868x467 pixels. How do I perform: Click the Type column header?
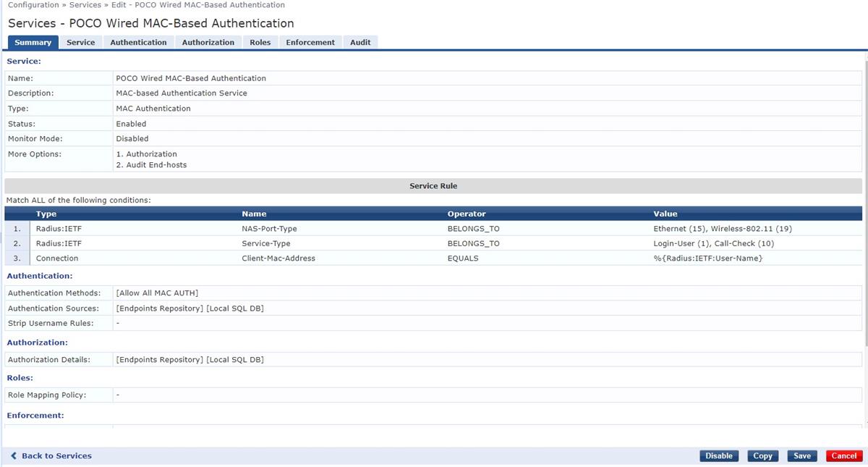click(46, 214)
